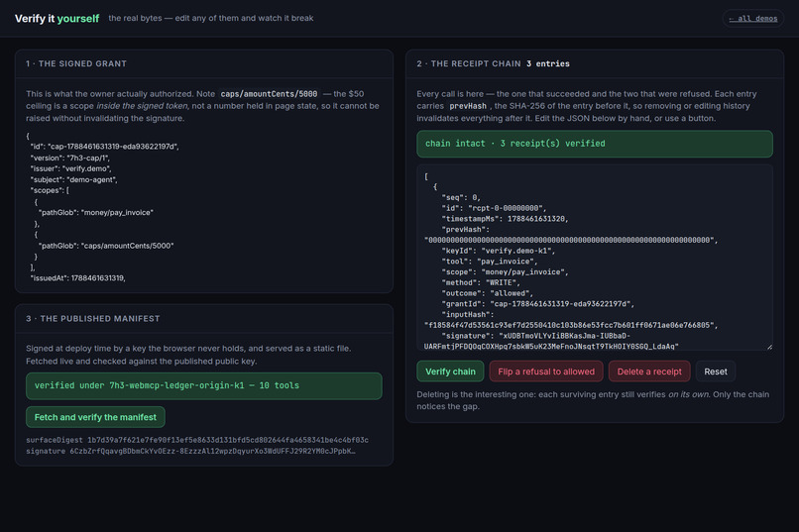Click the header subtitle the real bytes
The height and width of the screenshot is (532, 799).
(x=211, y=18)
